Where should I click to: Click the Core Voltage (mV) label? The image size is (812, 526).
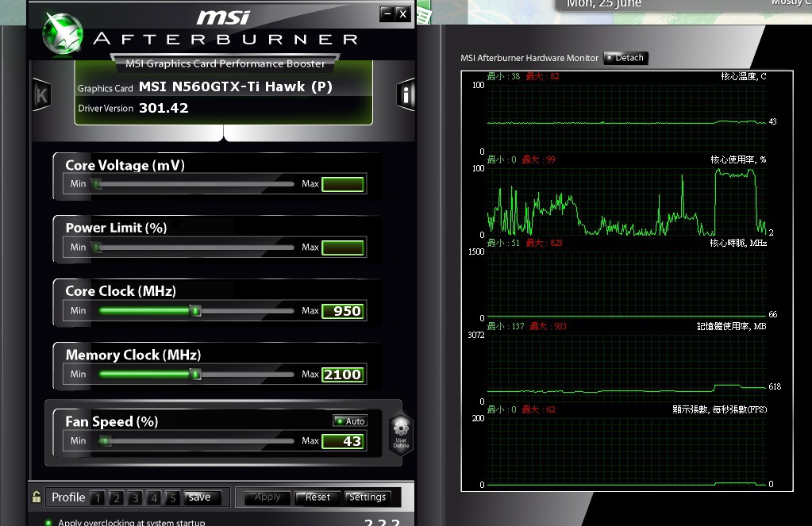(x=125, y=165)
